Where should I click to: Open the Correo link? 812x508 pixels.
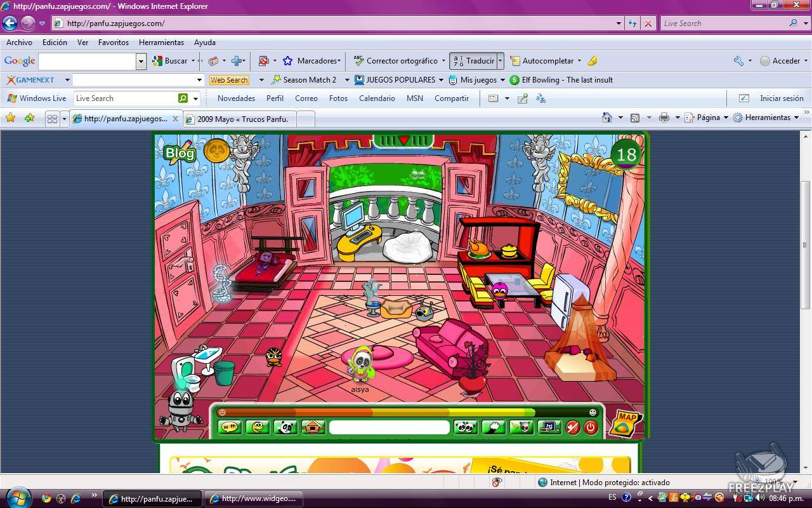pyautogui.click(x=306, y=98)
